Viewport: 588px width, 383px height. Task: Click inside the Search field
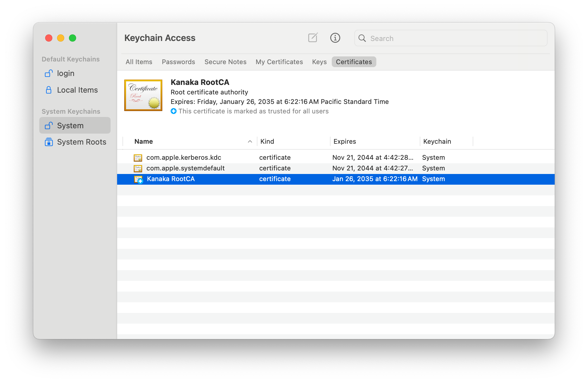pos(455,38)
